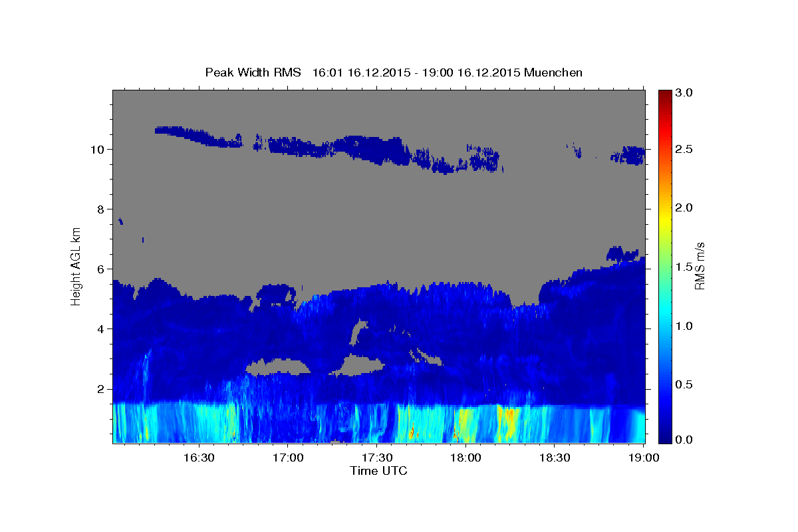This screenshot has height=532, width=798.
Task: Click the '16:30' time axis label
Action: 198,458
